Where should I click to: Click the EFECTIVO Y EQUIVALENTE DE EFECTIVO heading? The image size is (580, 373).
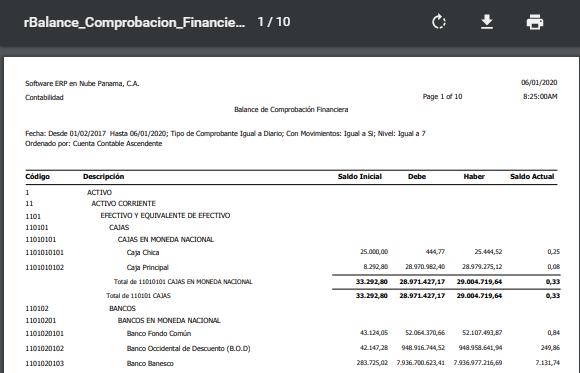coord(165,215)
